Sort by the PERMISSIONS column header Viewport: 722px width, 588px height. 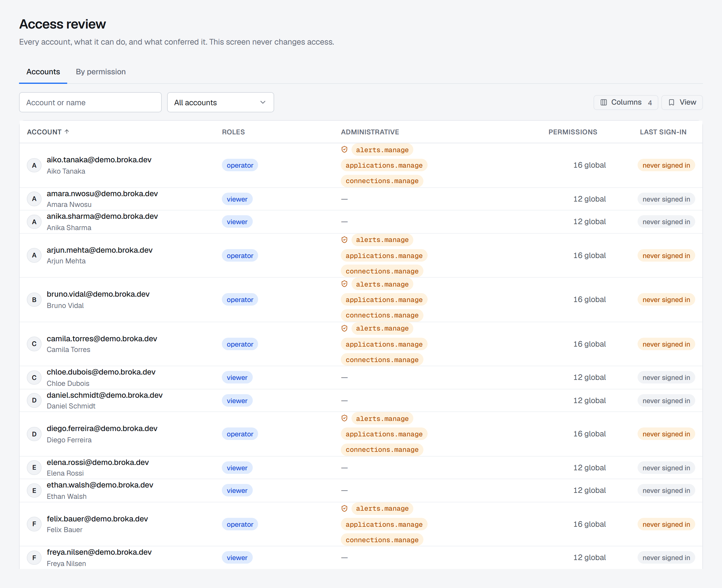point(573,132)
